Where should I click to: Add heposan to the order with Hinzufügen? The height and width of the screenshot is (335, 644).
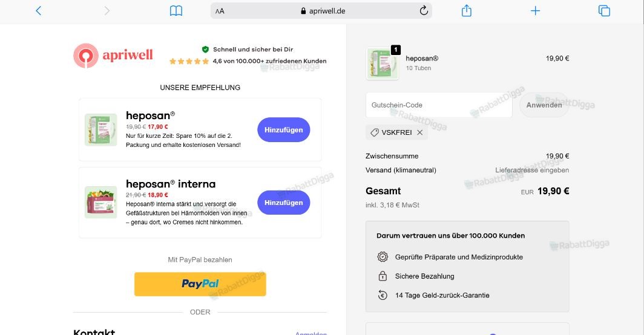pos(283,130)
